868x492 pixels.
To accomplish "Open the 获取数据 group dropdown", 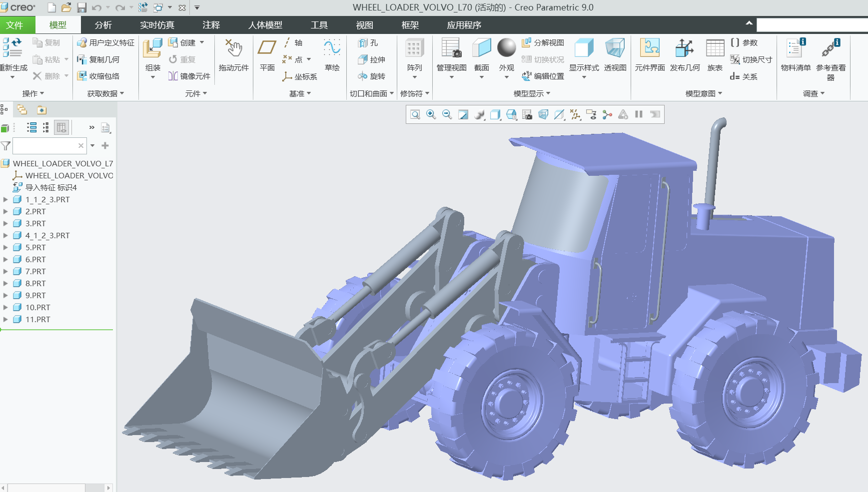I will [105, 93].
